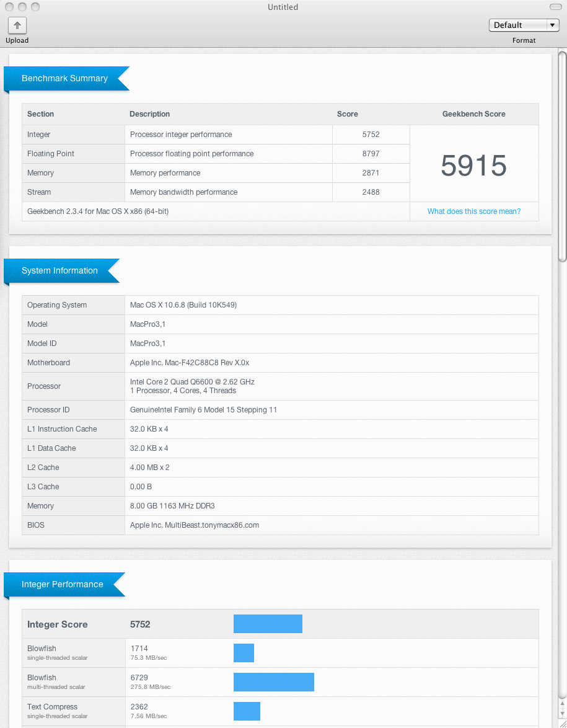Open the 'What does this score mean?' link
This screenshot has height=728, width=567.
tap(473, 211)
